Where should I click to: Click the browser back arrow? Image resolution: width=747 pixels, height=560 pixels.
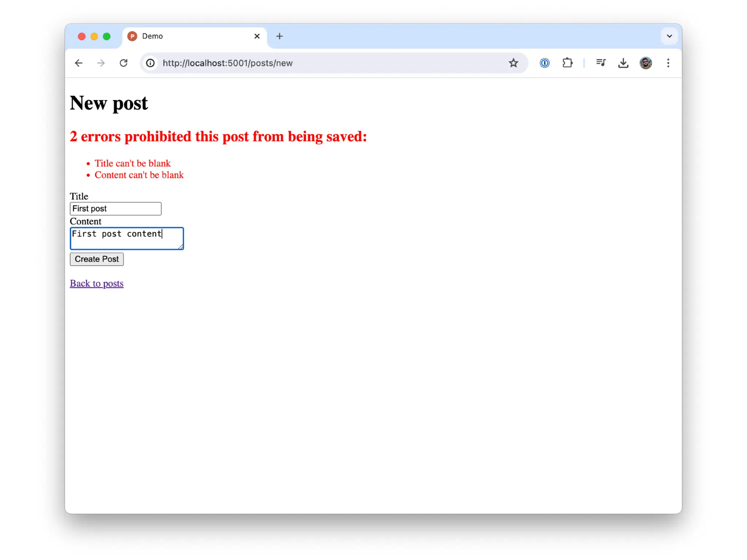pyautogui.click(x=79, y=63)
